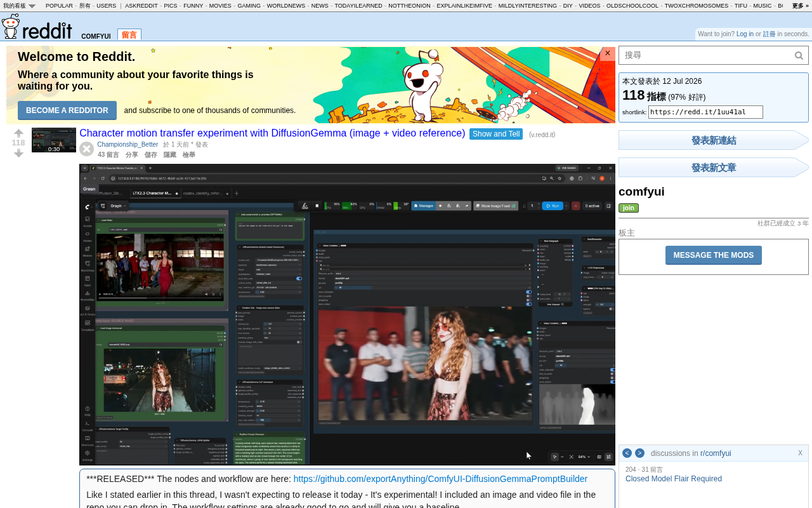Click 分享 to share the post
The height and width of the screenshot is (508, 812).
[132, 155]
